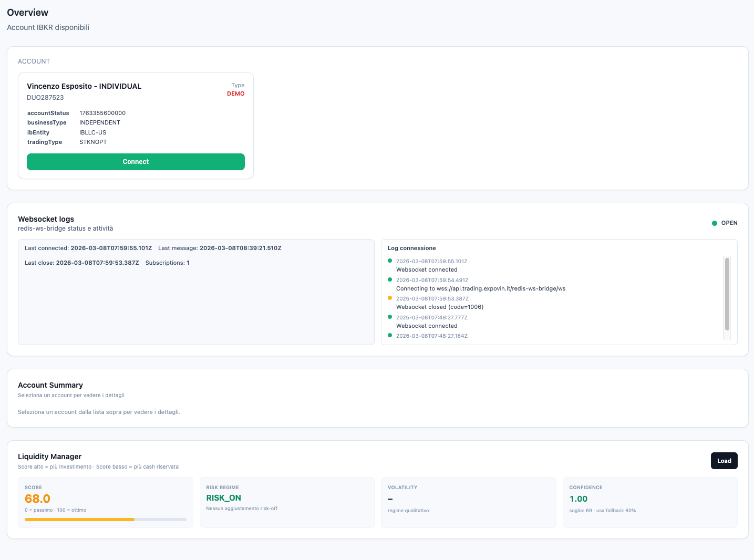Click the Volatility card dash value
The image size is (754, 560).
390,499
